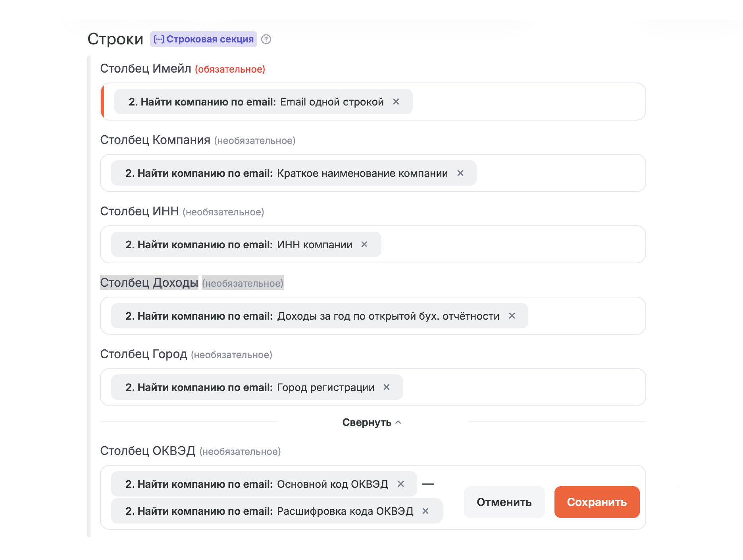743x560 pixels.
Task: Click the "Сохранить" button
Action: 597,502
